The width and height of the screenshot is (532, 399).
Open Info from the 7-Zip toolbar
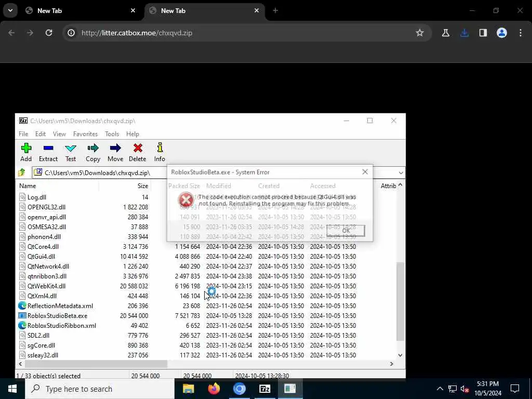pos(159,152)
